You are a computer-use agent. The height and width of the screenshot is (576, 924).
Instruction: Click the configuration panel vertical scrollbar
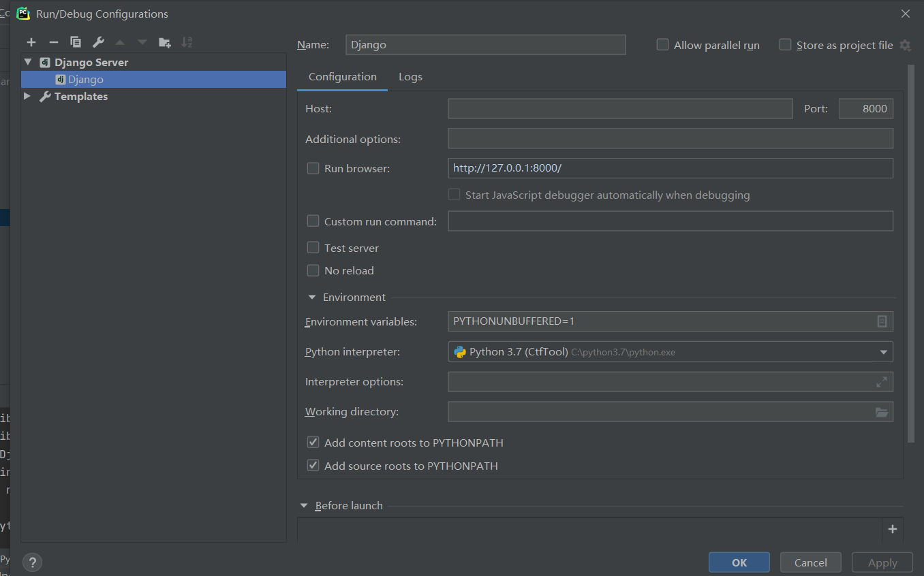click(x=911, y=253)
